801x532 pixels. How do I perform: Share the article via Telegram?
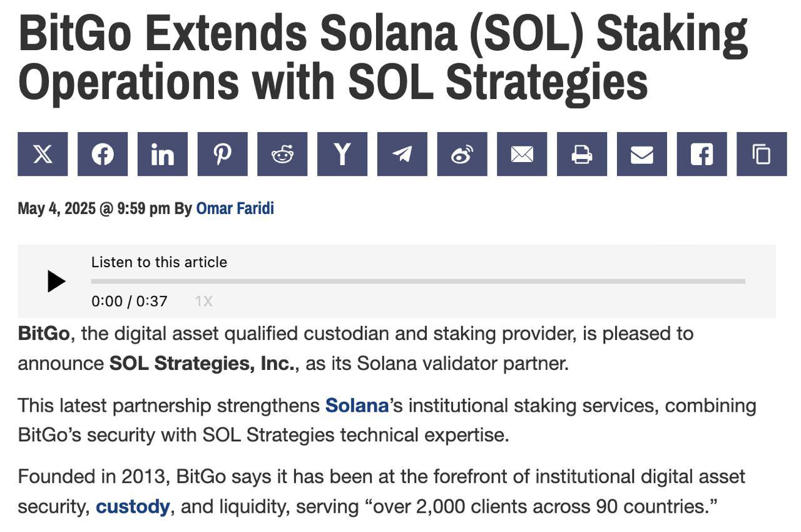(402, 154)
